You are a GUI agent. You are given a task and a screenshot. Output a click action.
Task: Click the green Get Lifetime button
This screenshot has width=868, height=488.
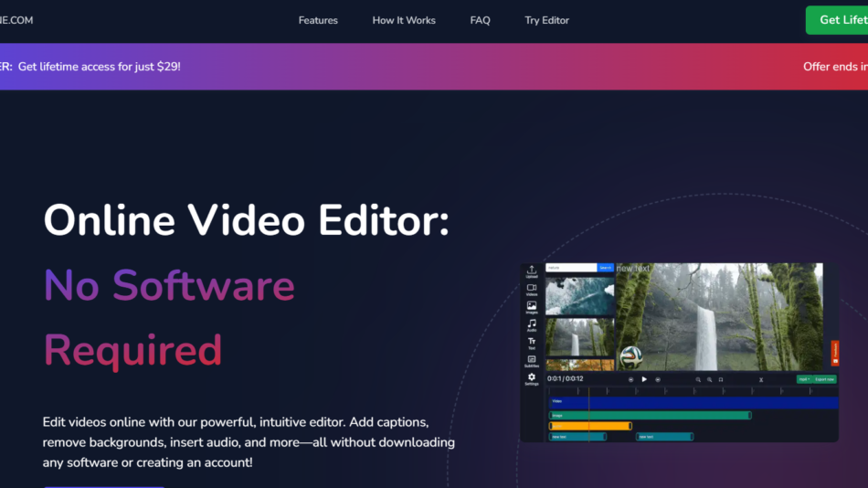pos(837,20)
